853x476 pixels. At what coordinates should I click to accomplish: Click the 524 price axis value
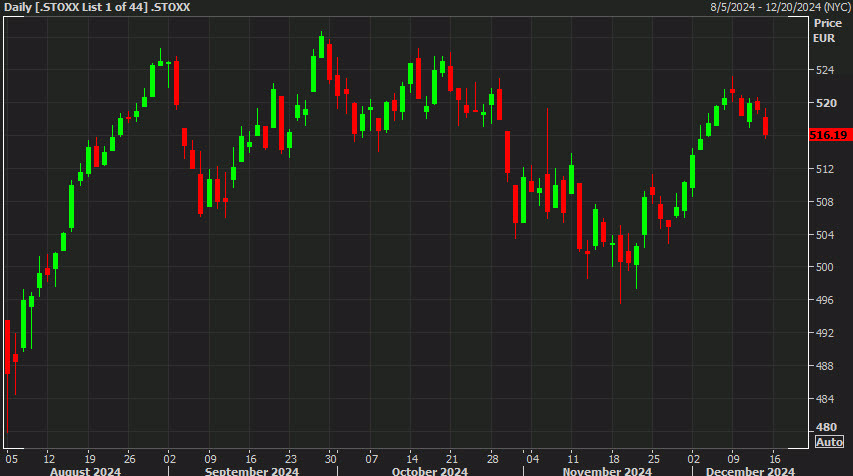[825, 70]
